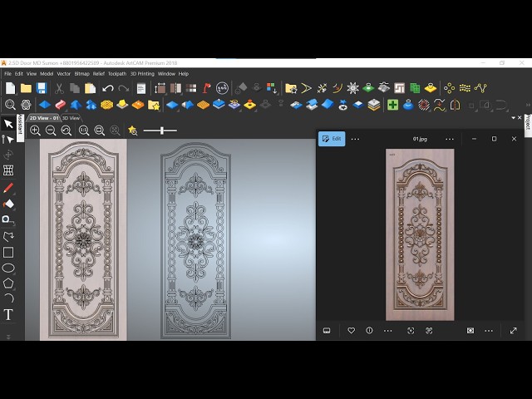
Task: Undo the last action
Action: point(108,89)
